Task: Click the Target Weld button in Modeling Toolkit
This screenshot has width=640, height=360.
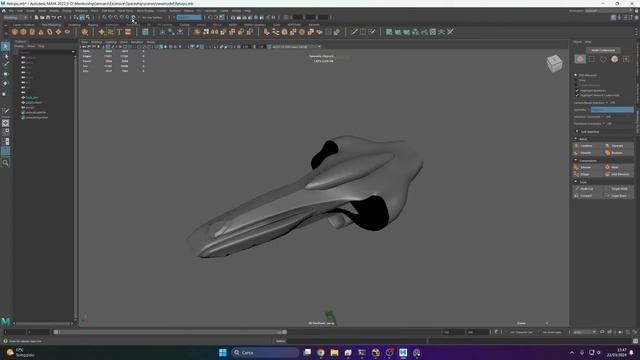Action: pyautogui.click(x=619, y=189)
